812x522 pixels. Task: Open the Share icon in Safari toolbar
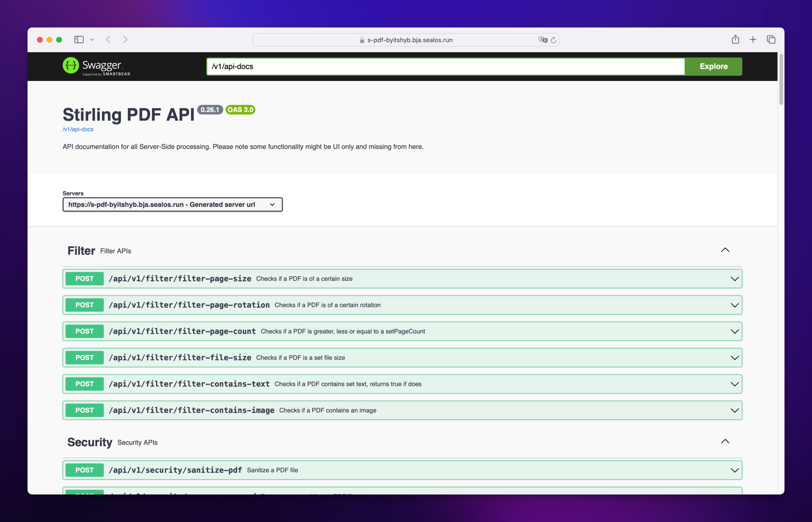735,39
